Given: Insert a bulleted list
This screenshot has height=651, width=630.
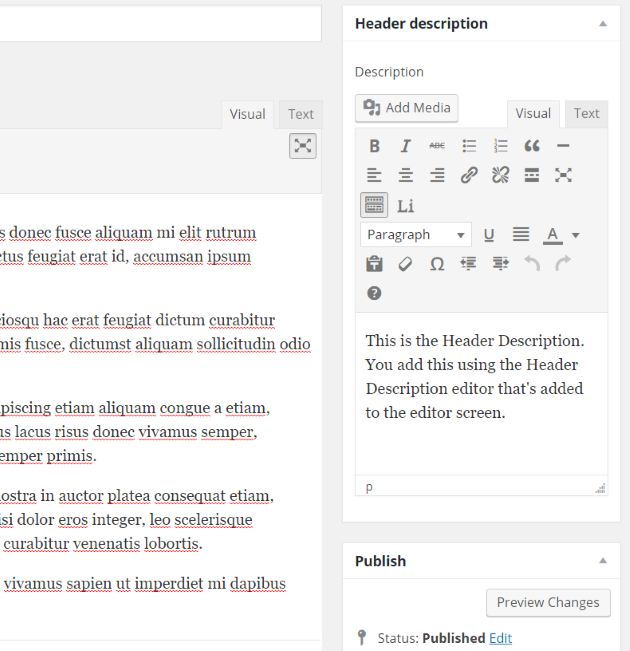Looking at the screenshot, I should (x=469, y=146).
